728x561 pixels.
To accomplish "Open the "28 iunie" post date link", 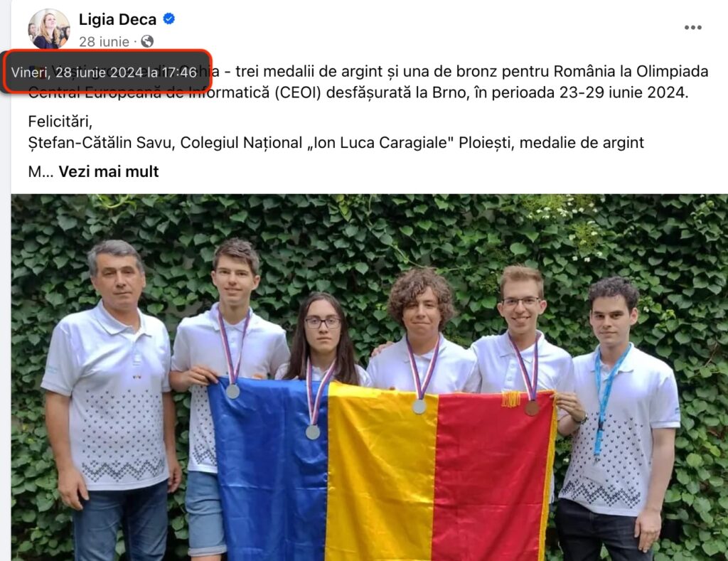I will (104, 42).
